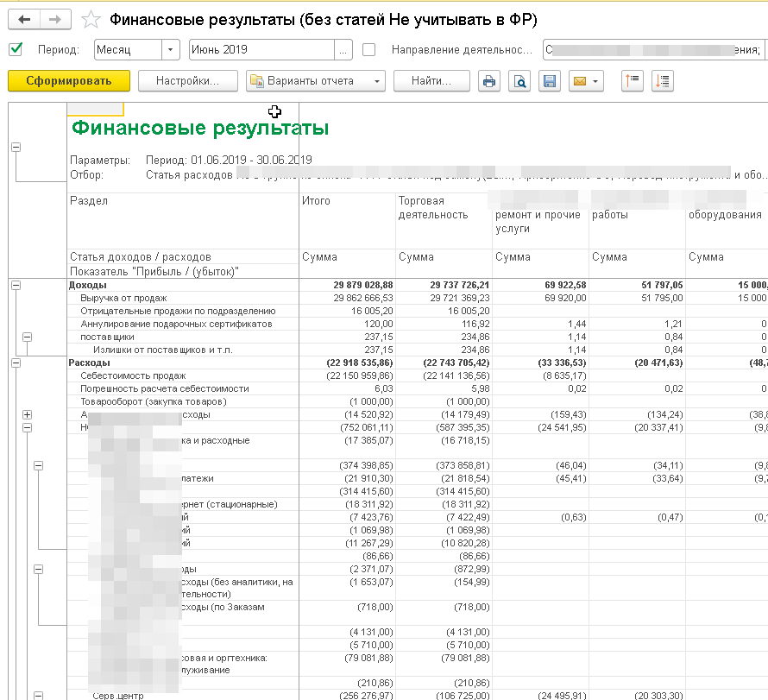
Task: Enable the Направление деятельности checkbox
Action: pos(368,49)
